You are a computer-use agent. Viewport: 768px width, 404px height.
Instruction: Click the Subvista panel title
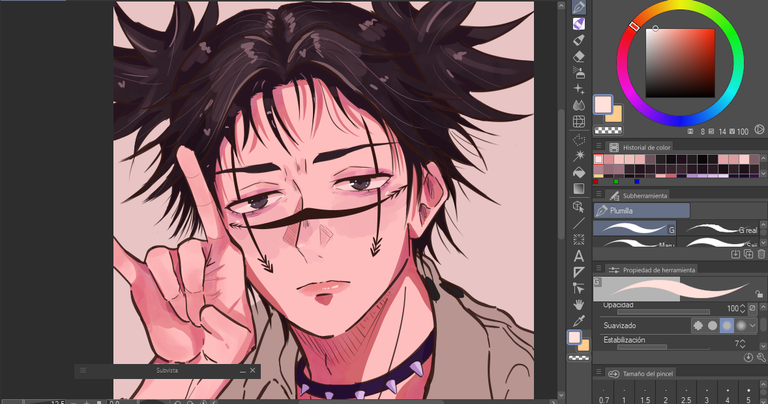[x=167, y=371]
